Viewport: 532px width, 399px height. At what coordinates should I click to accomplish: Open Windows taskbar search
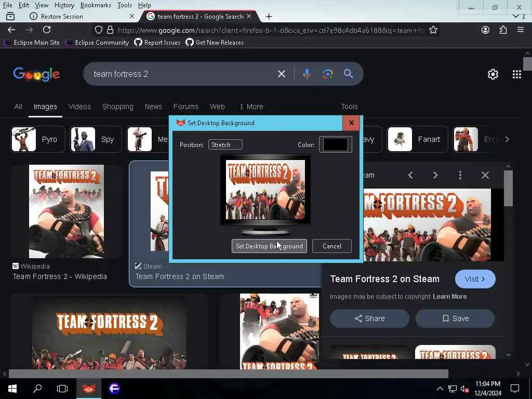tap(37, 388)
